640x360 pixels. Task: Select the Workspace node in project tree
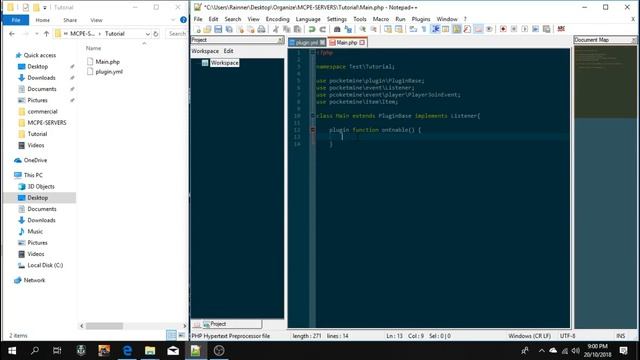coord(224,63)
